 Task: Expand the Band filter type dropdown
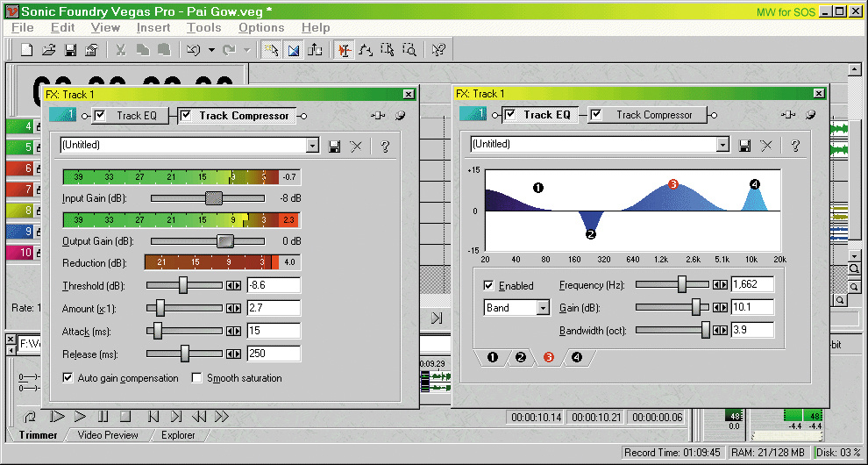(x=543, y=308)
